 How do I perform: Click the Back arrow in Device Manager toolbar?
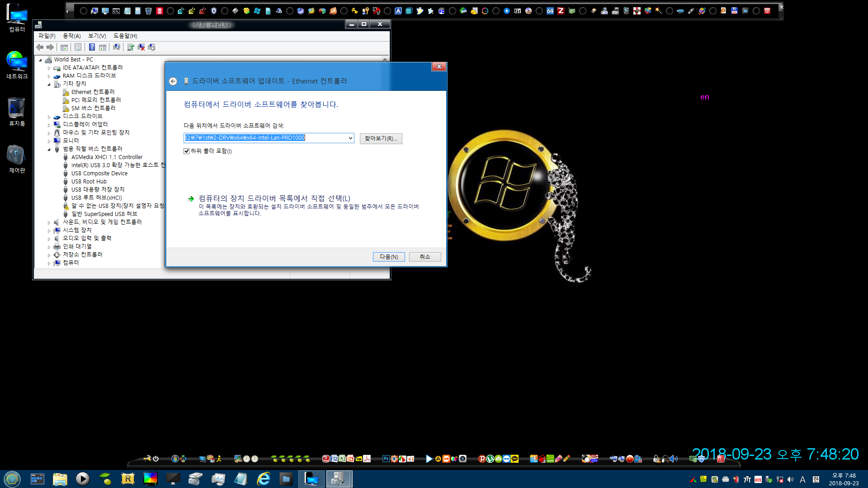pos(40,47)
